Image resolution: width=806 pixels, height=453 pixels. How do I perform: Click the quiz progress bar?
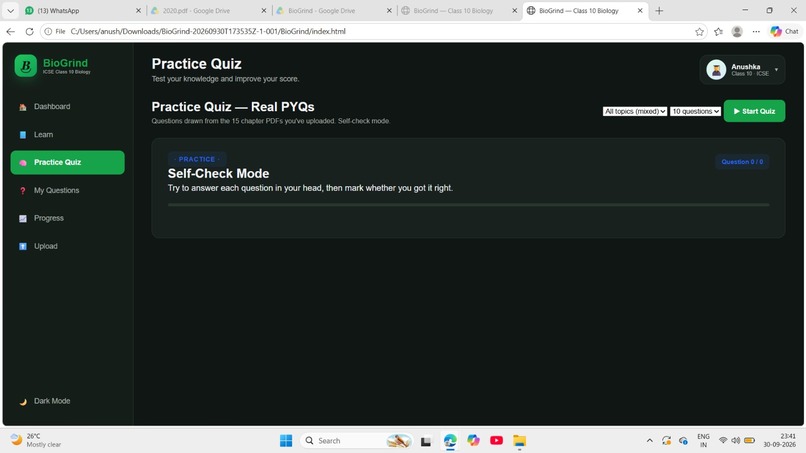tap(468, 205)
